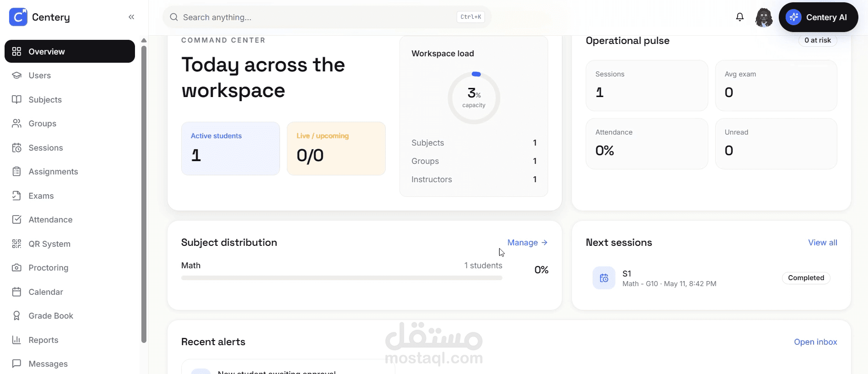
Task: Click the Grade Book award icon
Action: (x=16, y=315)
